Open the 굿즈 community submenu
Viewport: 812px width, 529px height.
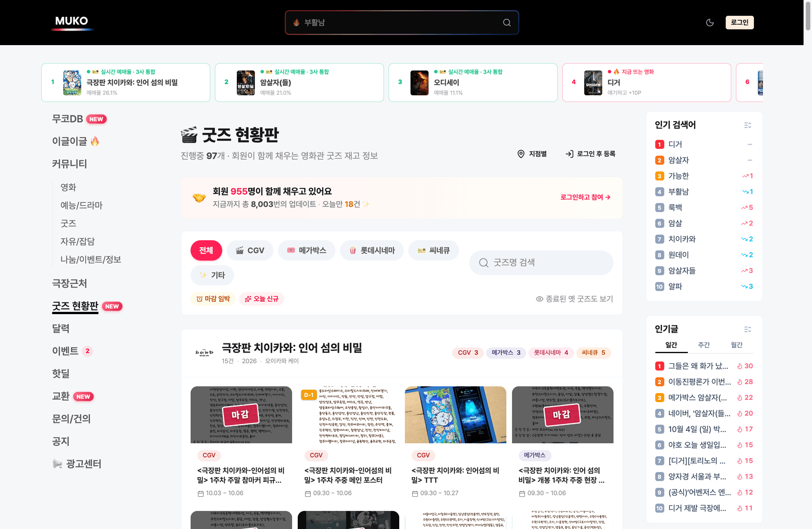pyautogui.click(x=68, y=223)
